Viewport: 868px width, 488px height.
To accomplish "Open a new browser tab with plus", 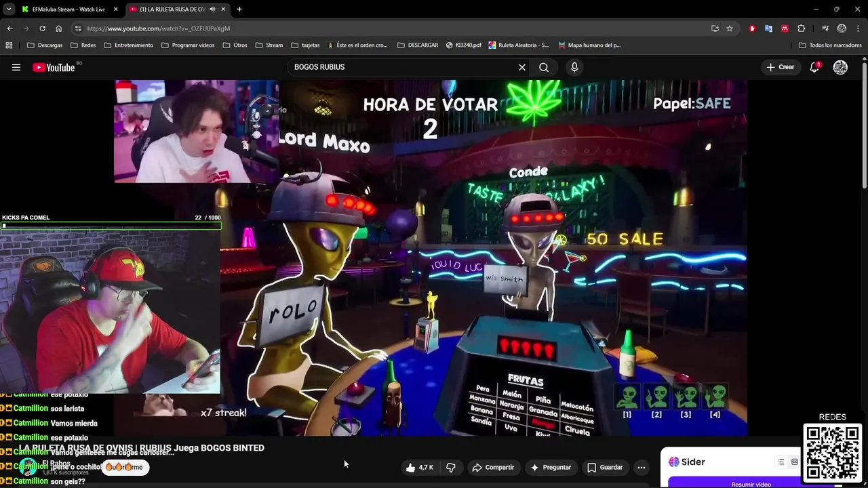I will click(x=239, y=9).
